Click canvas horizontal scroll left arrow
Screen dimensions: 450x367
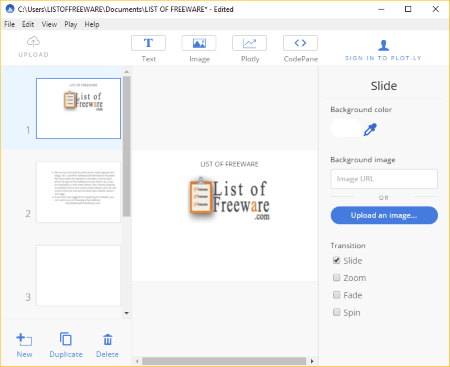137,361
